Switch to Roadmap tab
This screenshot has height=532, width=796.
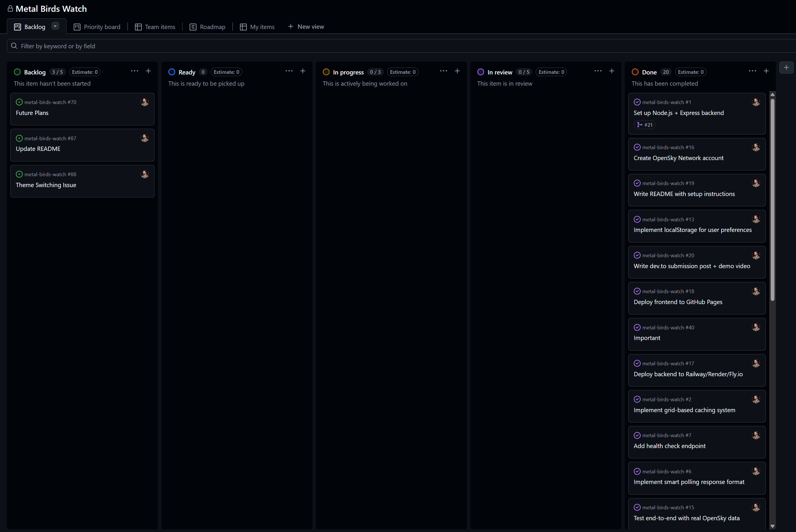(207, 27)
